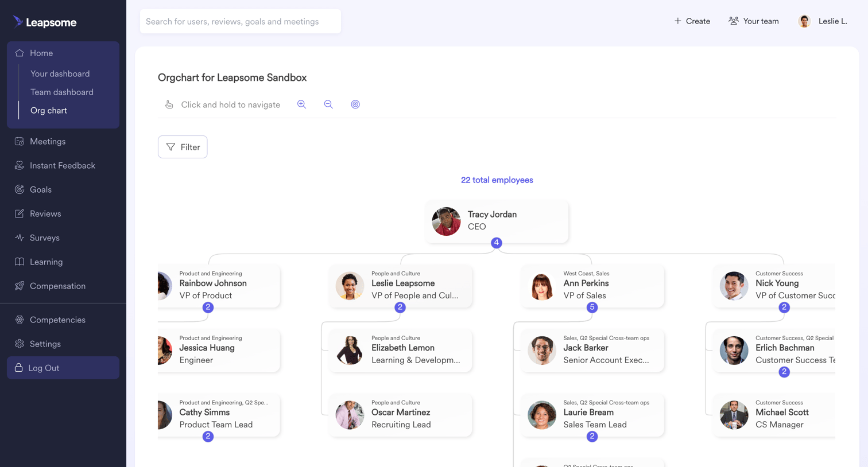Recenter the org chart view
Screen dimensions: 868x467
tap(355, 104)
